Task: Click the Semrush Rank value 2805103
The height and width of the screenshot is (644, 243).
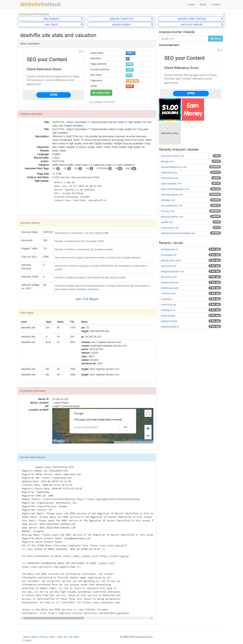Action: [x=48, y=232]
